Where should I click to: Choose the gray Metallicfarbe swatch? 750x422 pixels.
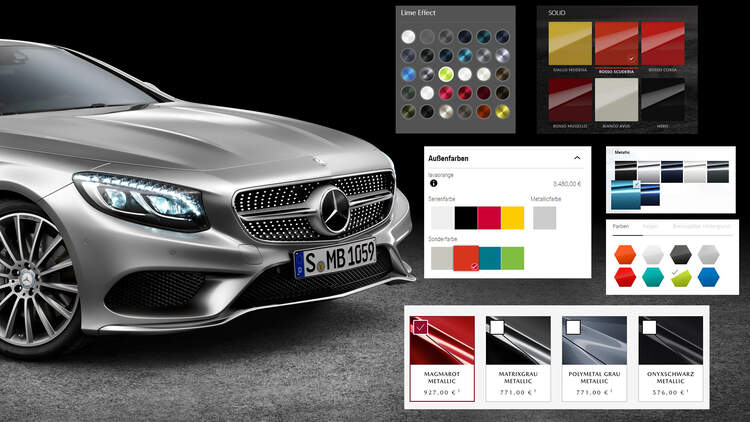544,218
